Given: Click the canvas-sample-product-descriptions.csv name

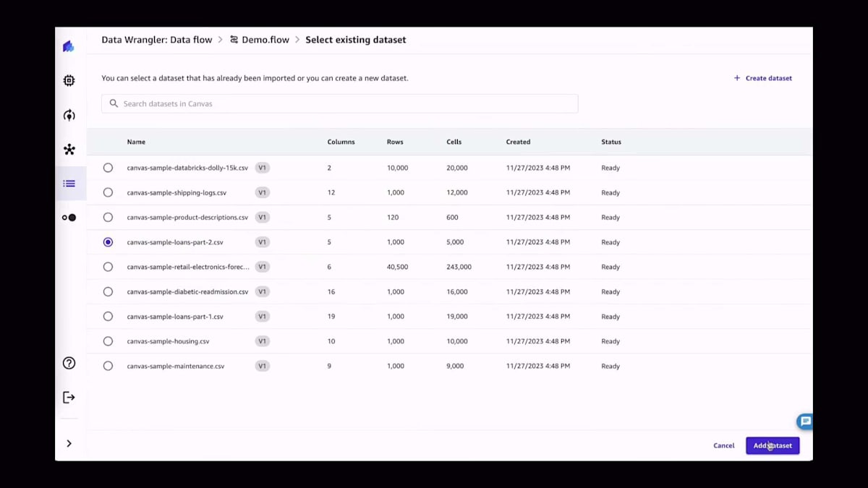Looking at the screenshot, I should pyautogui.click(x=187, y=217).
